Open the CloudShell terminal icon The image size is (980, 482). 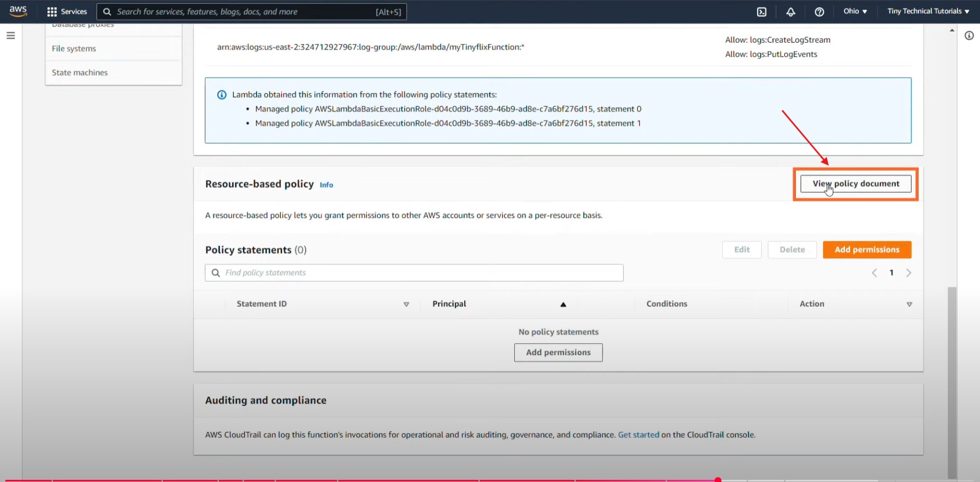pyautogui.click(x=761, y=12)
